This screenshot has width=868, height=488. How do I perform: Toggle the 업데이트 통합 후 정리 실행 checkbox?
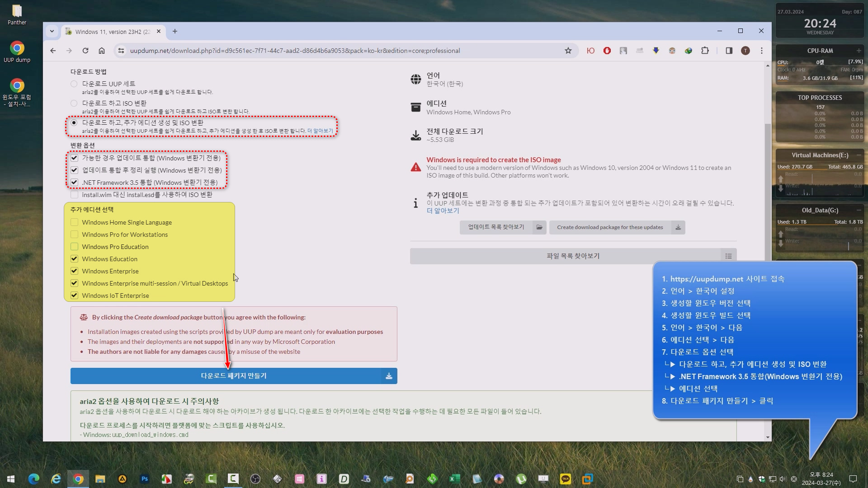75,170
